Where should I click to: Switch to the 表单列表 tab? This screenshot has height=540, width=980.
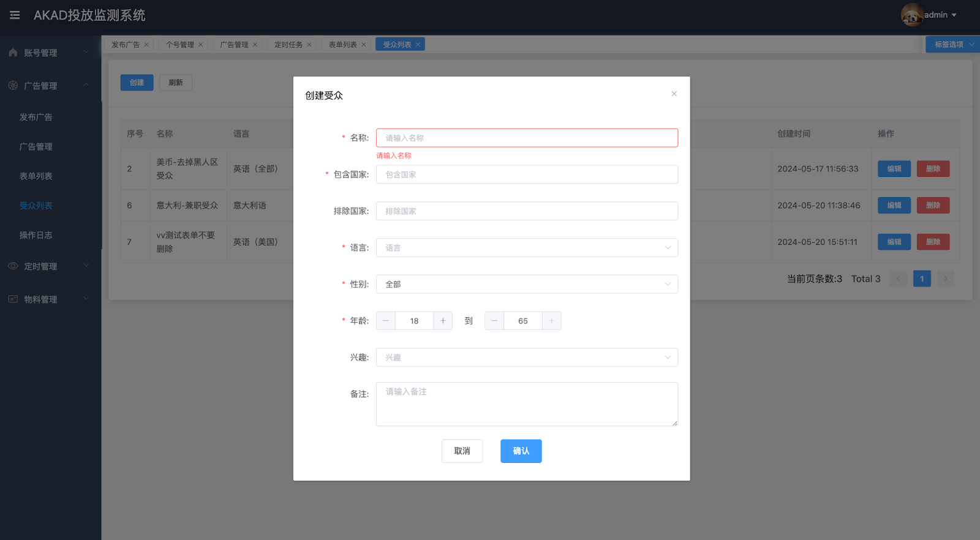tap(342, 45)
